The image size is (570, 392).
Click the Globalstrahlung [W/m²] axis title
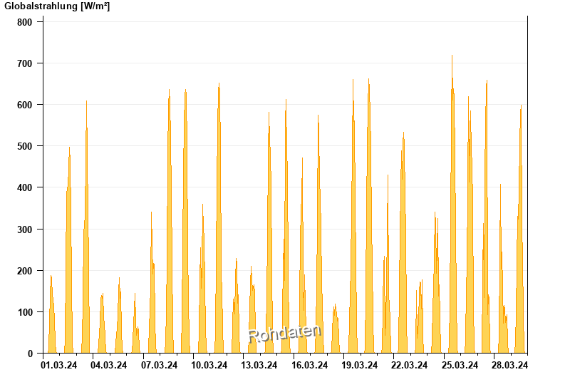point(57,6)
